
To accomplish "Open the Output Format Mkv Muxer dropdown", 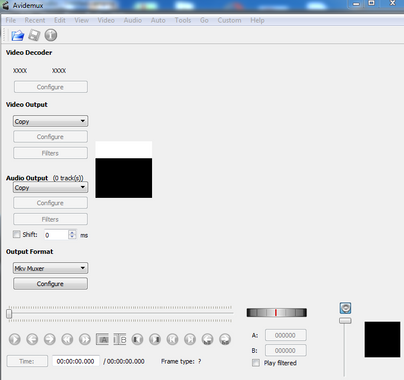I will tap(50, 268).
